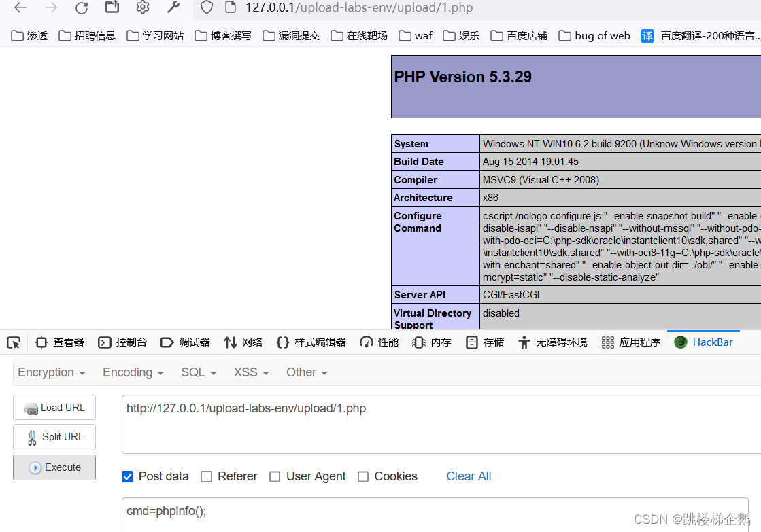Click the shield tracking protection icon
Screen dimensions: 761x532
[207, 7]
